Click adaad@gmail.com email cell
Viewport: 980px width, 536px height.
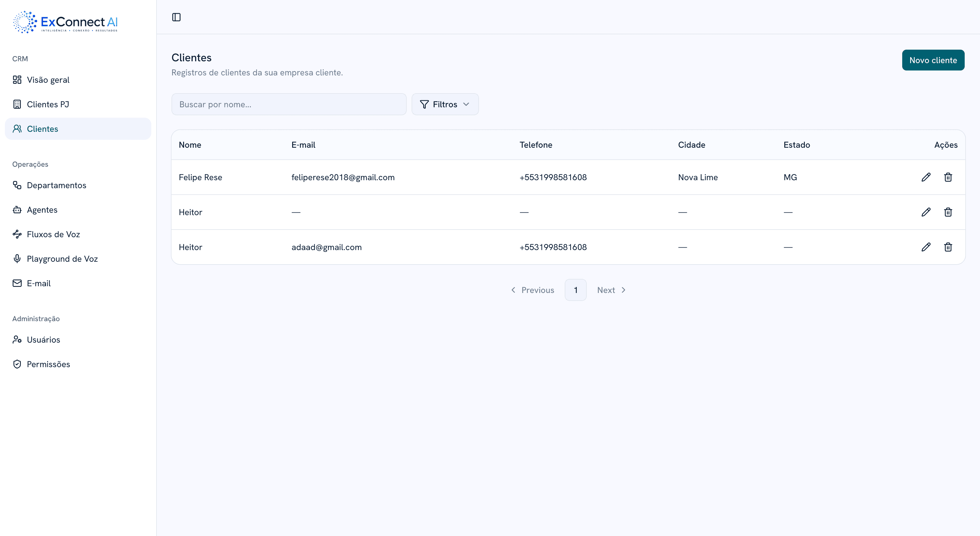point(326,247)
